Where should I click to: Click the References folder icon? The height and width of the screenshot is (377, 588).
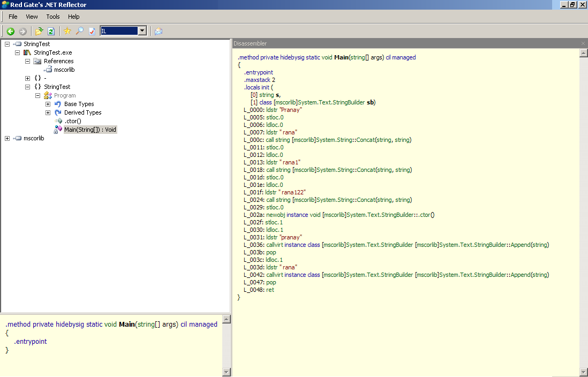pos(37,61)
